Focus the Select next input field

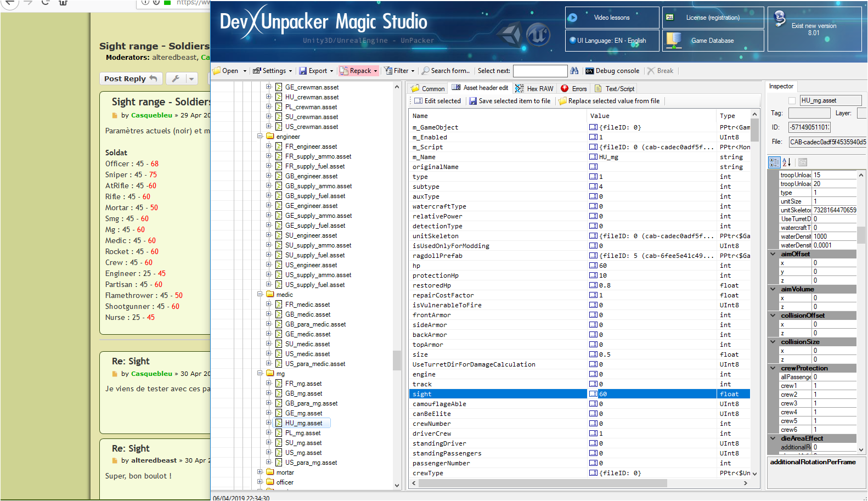pyautogui.click(x=540, y=71)
